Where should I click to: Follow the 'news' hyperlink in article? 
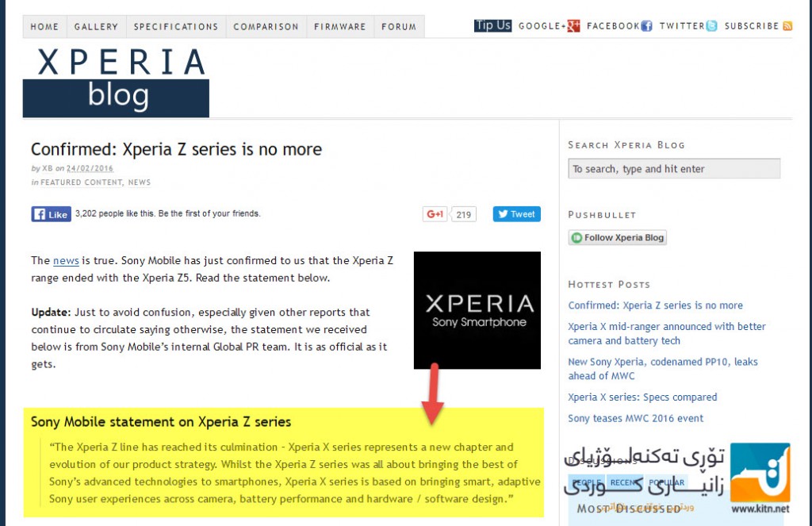[x=66, y=261]
